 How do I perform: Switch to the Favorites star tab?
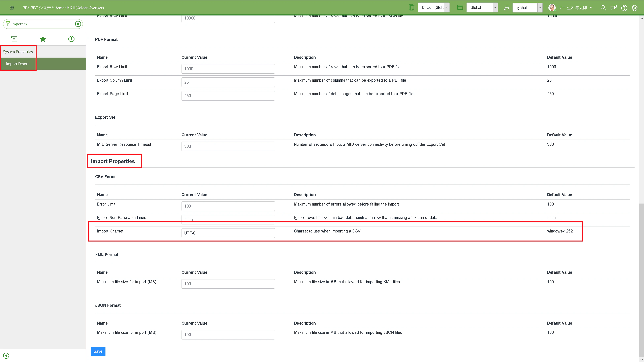click(x=43, y=39)
